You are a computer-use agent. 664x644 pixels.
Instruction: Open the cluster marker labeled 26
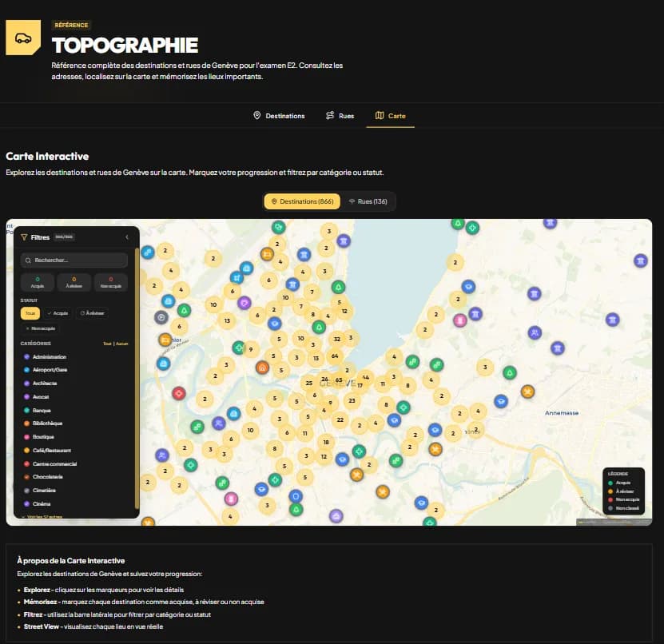tap(324, 379)
